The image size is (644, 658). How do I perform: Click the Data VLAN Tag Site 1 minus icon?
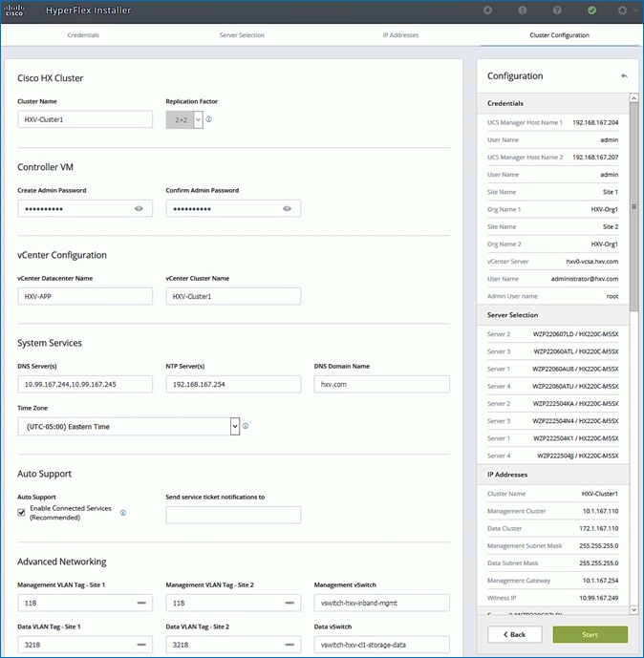pos(141,644)
